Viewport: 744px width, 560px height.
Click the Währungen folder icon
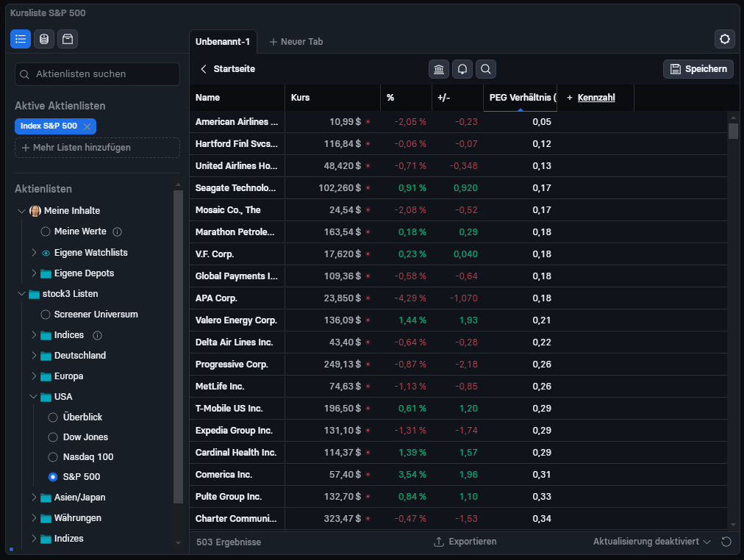(46, 518)
